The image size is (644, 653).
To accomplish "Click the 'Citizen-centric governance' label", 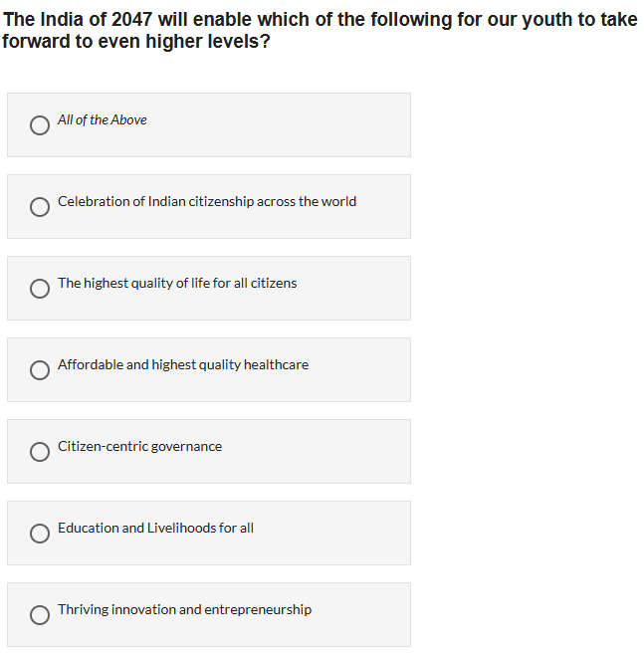I will pos(139,447).
